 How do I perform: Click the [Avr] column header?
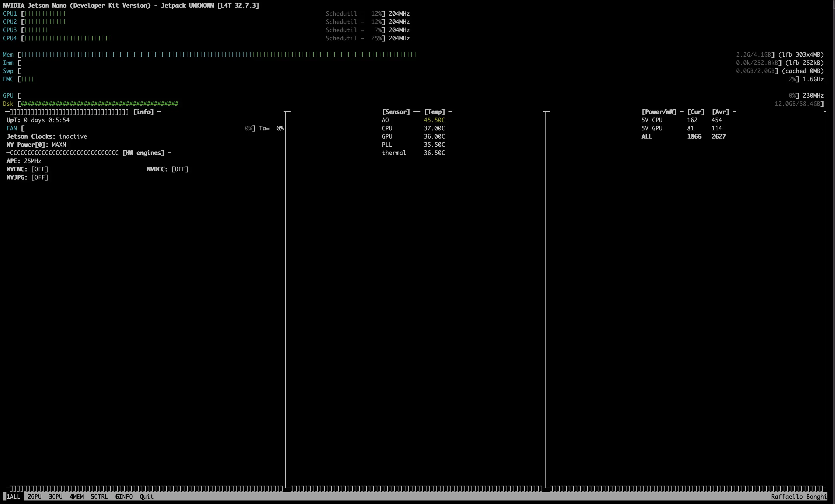720,112
